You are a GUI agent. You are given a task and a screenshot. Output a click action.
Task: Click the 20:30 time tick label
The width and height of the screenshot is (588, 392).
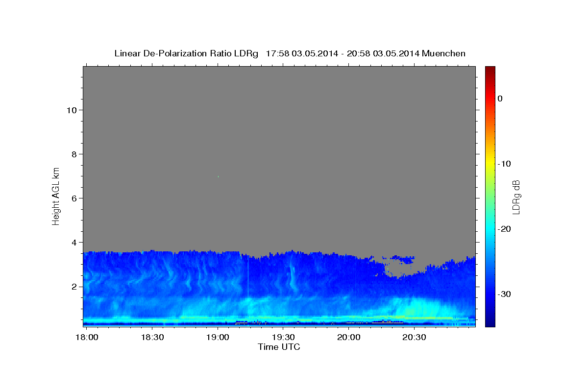click(x=414, y=338)
